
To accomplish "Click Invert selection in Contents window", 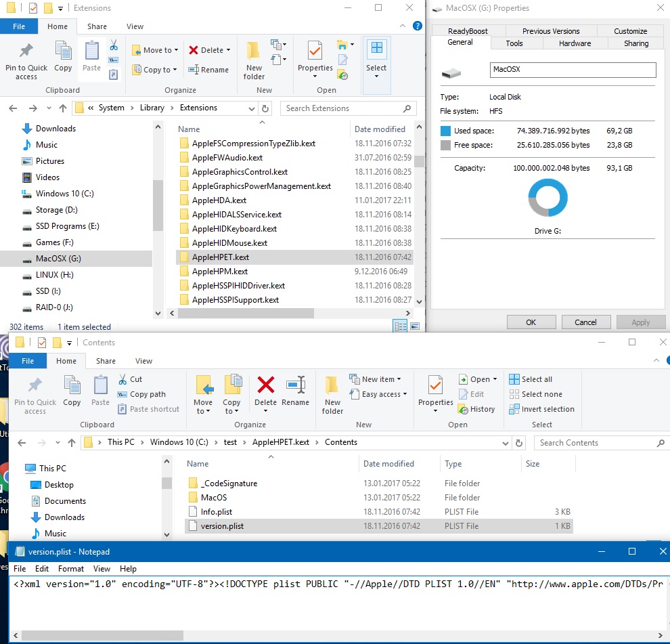I will click(x=542, y=409).
